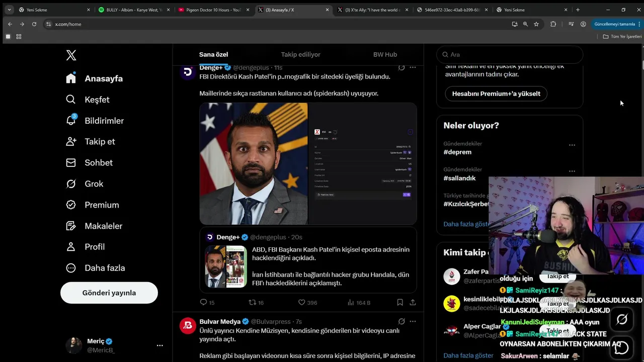The image size is (644, 362).
Task: Open Keşfet search icon in sidebar
Action: 71,100
